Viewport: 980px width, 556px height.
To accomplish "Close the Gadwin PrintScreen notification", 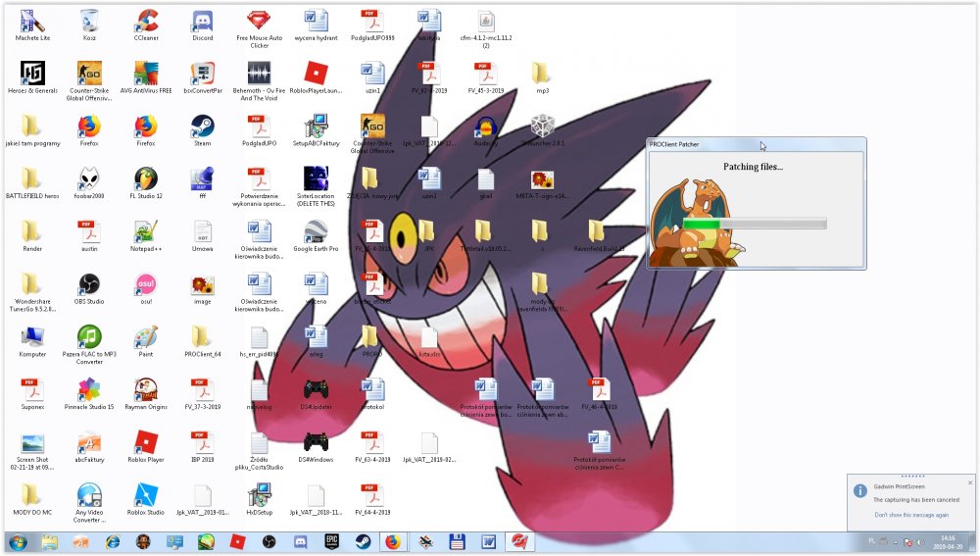I will click(970, 482).
